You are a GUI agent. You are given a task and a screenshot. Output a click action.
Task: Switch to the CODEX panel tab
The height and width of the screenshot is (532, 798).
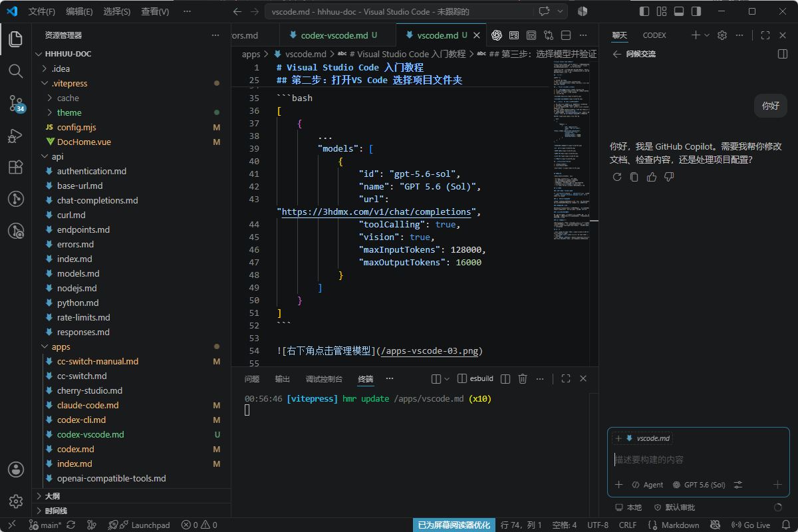coord(654,35)
